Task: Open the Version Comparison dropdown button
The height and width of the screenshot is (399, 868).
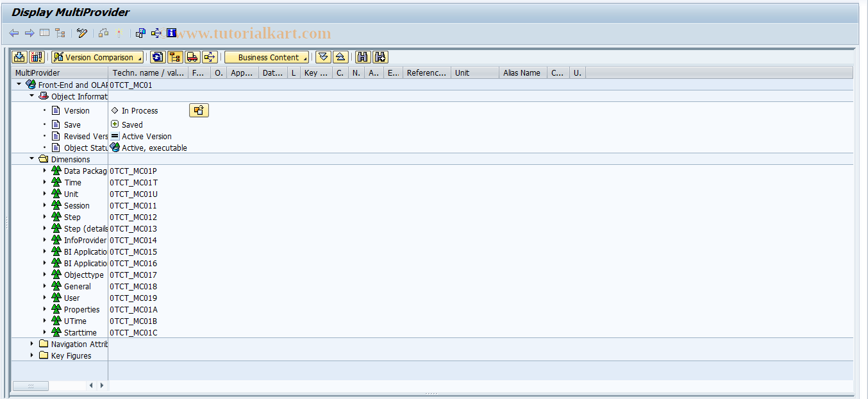Action: coord(98,57)
